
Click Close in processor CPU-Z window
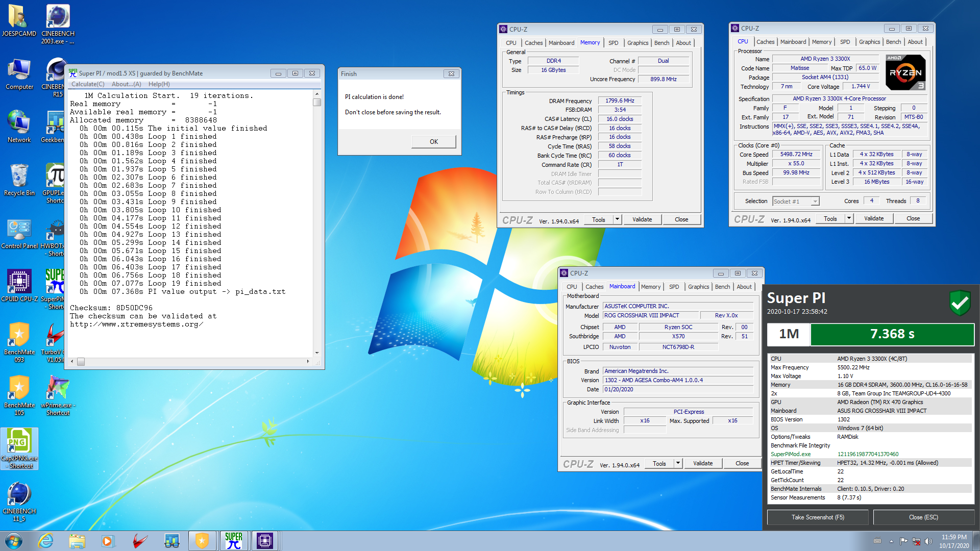pyautogui.click(x=913, y=218)
